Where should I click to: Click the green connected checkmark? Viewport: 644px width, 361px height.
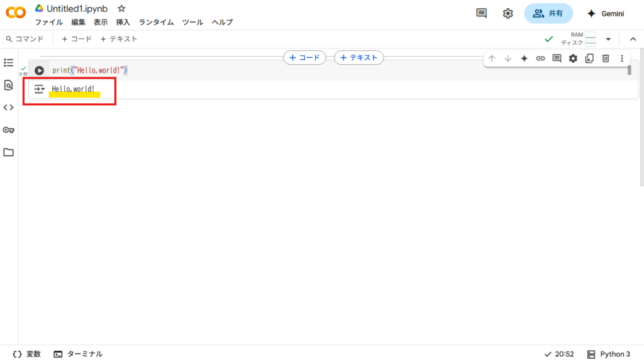coord(548,40)
